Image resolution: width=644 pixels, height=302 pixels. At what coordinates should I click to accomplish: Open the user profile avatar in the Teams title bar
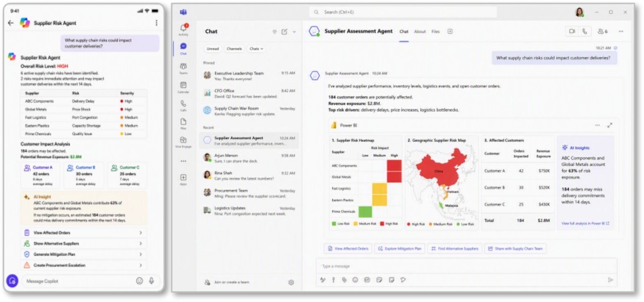580,12
